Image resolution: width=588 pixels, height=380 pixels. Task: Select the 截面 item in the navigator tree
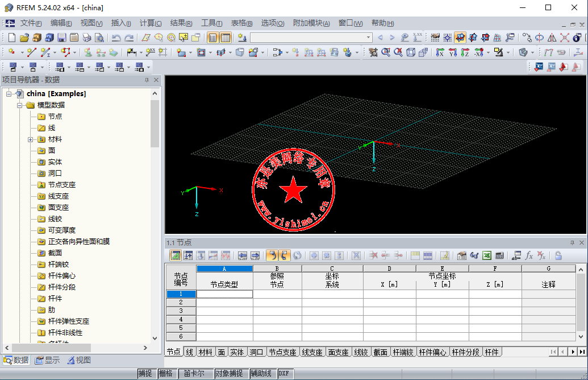(x=55, y=253)
